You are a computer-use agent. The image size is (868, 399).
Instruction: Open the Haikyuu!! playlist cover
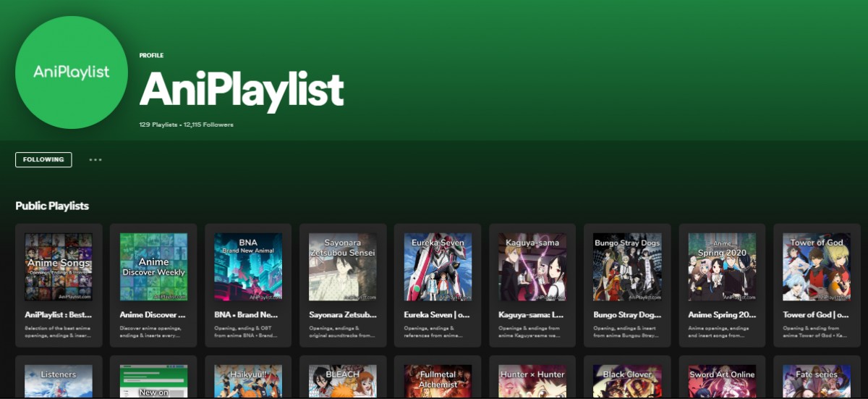click(x=248, y=382)
